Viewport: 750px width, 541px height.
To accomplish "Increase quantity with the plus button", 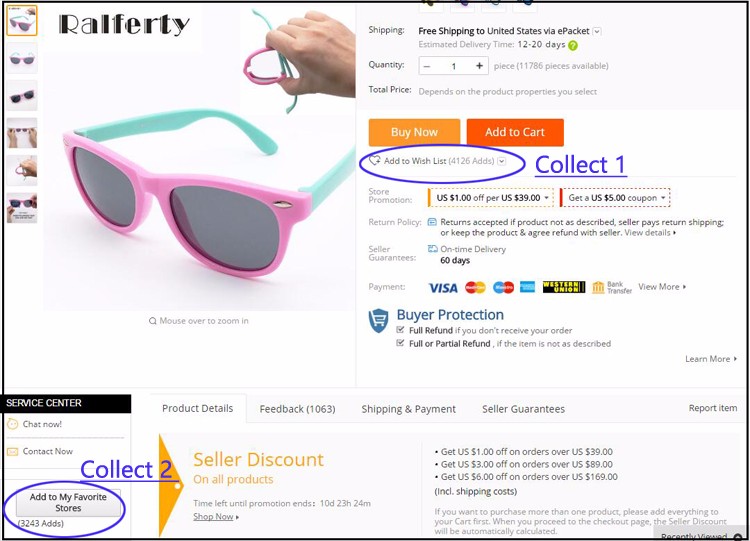I will (x=479, y=66).
